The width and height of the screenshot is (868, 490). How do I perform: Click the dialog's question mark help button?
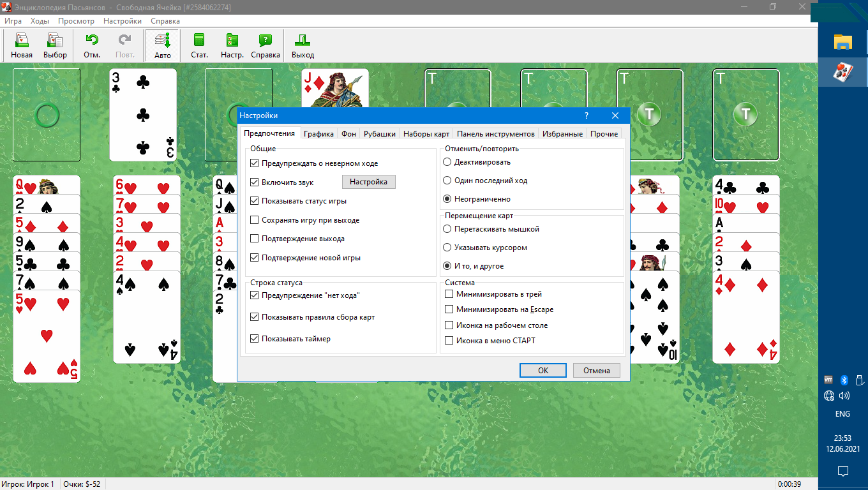[587, 115]
